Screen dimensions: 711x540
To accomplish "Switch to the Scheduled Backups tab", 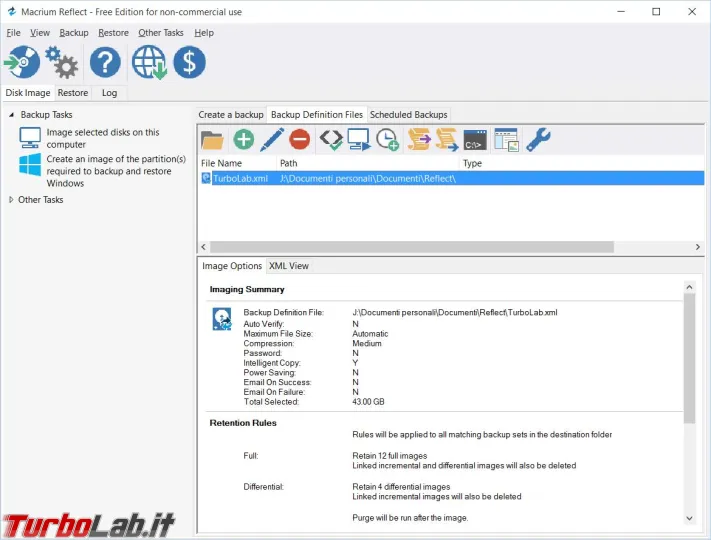I will 409,115.
